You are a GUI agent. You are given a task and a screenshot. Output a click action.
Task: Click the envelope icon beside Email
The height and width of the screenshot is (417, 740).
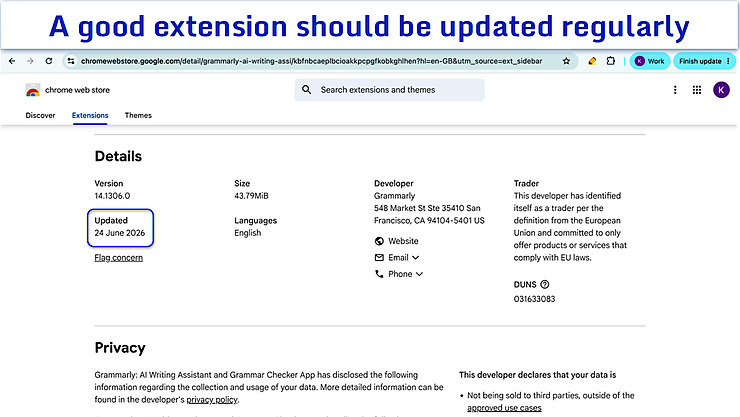(379, 258)
